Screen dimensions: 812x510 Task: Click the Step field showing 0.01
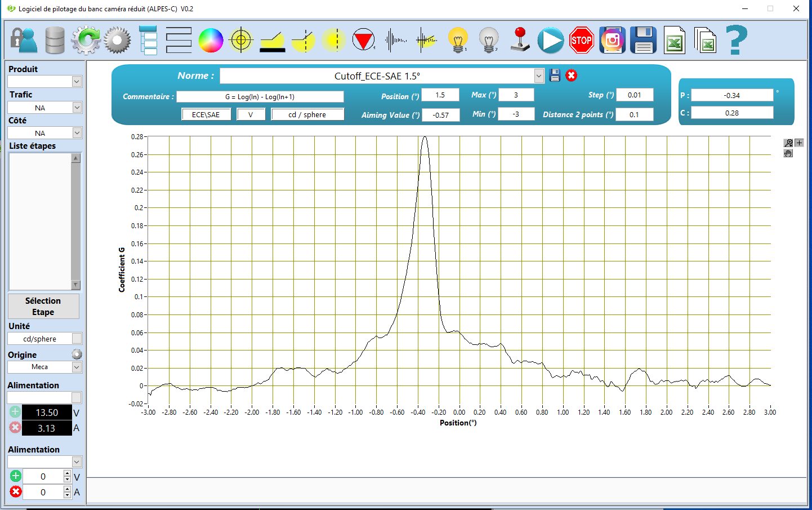point(635,95)
